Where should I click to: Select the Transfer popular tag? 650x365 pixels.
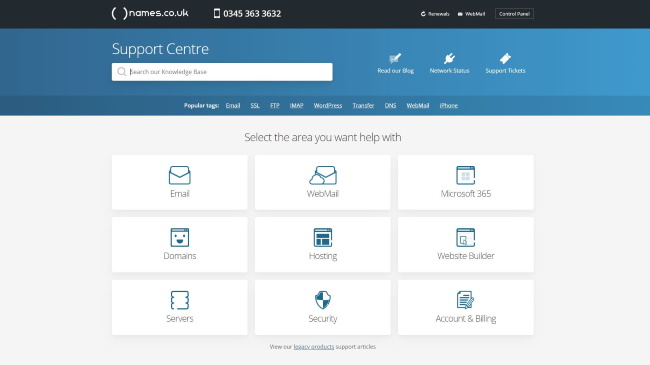[364, 105]
